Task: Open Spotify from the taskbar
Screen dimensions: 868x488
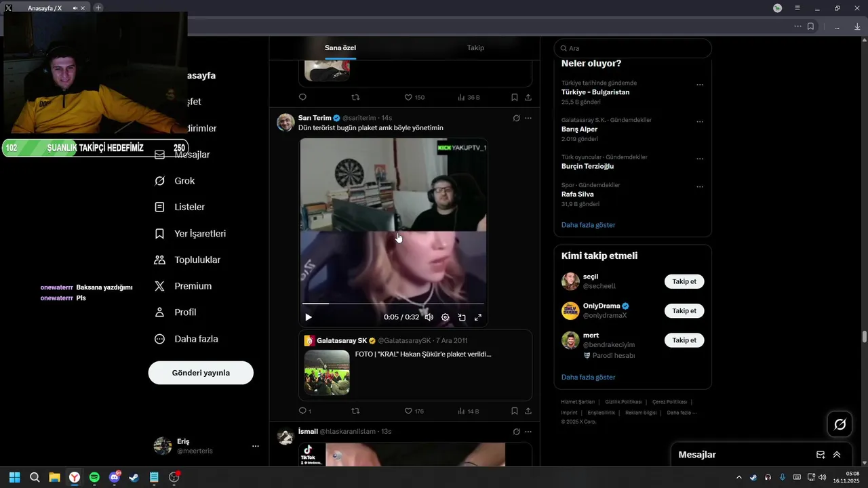Action: (94, 478)
